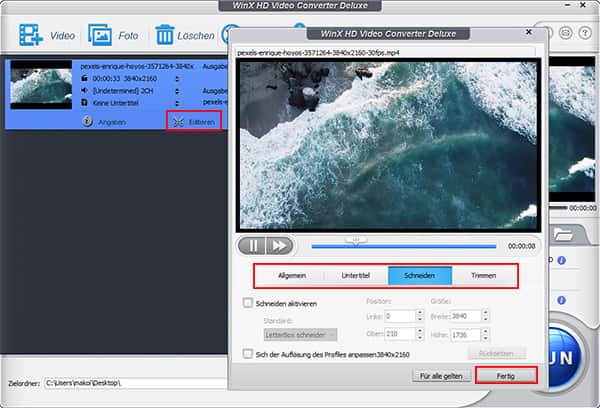Click the add Foto icon in main toolbar
Screen dimensions: 600x408
pos(100,35)
